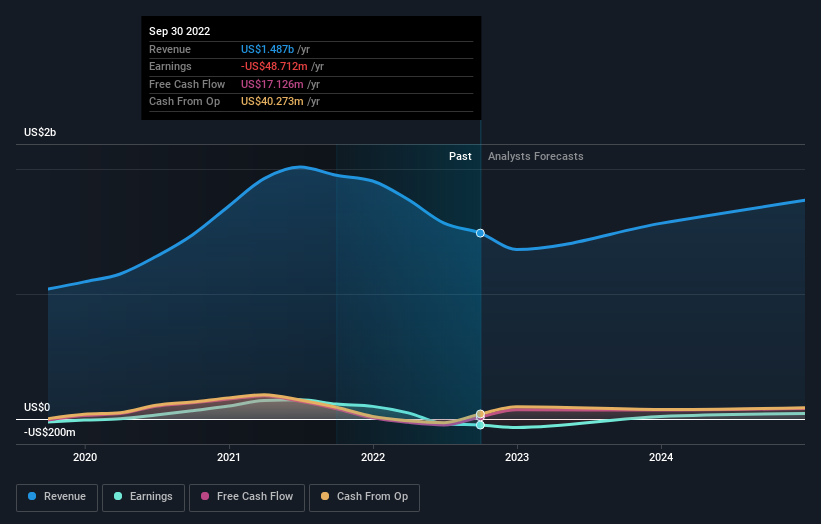Click the -US$48.712m earnings value
This screenshot has width=821, height=524.
tap(274, 66)
